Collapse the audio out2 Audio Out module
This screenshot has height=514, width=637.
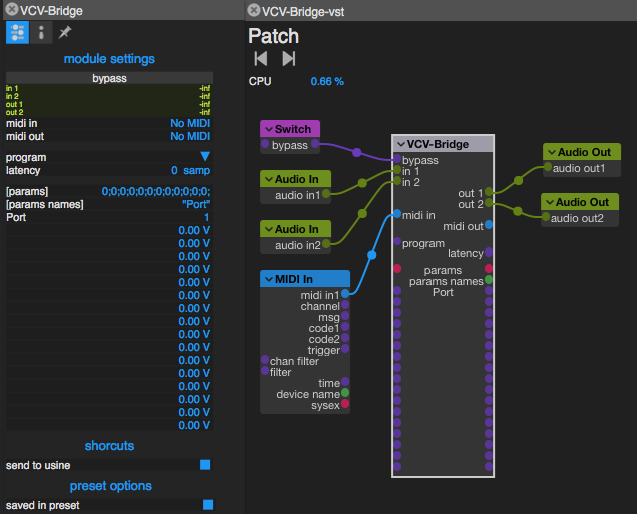(x=550, y=202)
